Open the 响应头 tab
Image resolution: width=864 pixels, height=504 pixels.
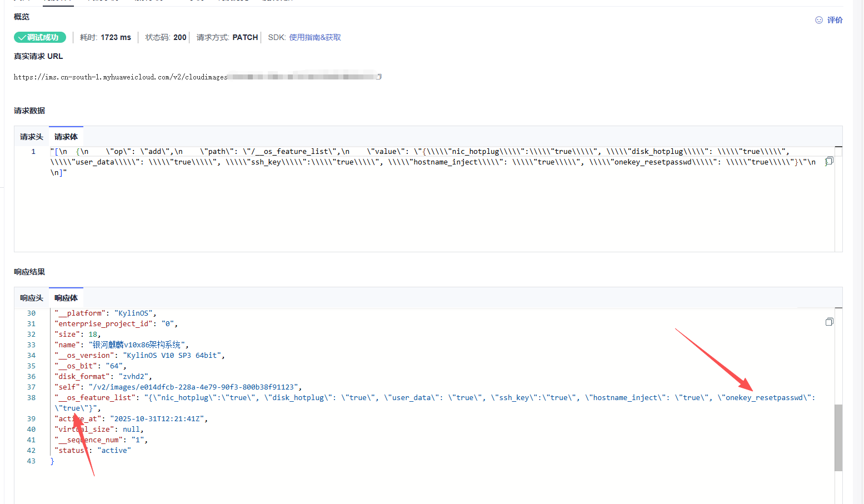tap(31, 298)
